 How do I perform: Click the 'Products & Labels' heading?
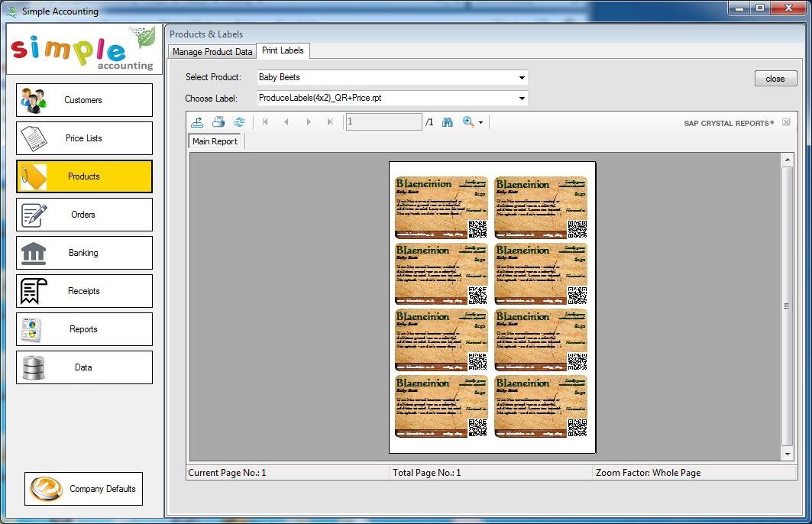(x=206, y=34)
